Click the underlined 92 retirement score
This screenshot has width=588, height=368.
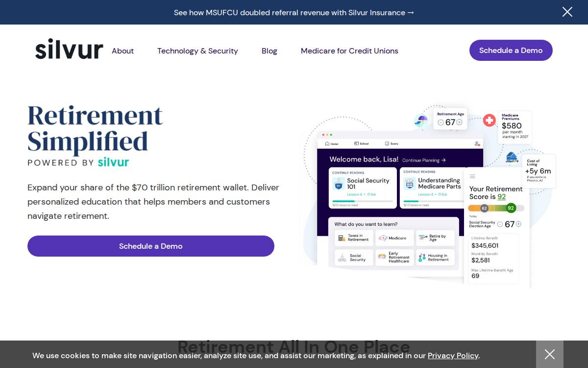[x=501, y=197]
